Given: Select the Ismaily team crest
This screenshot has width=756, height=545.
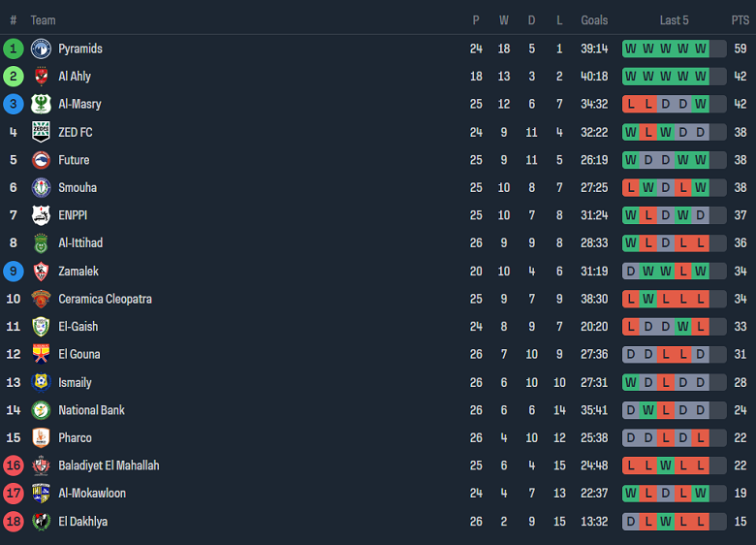Looking at the screenshot, I should pyautogui.click(x=41, y=382).
